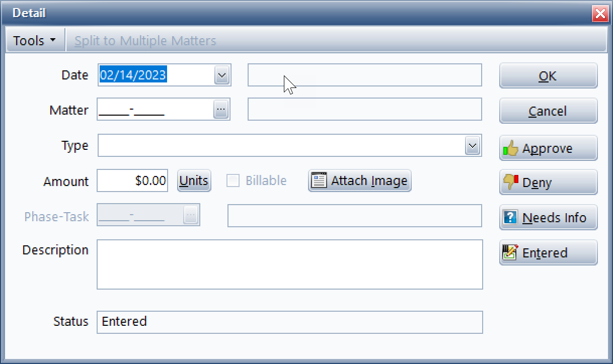
Task: Open the Matter lookup ellipsis button
Action: 221,109
